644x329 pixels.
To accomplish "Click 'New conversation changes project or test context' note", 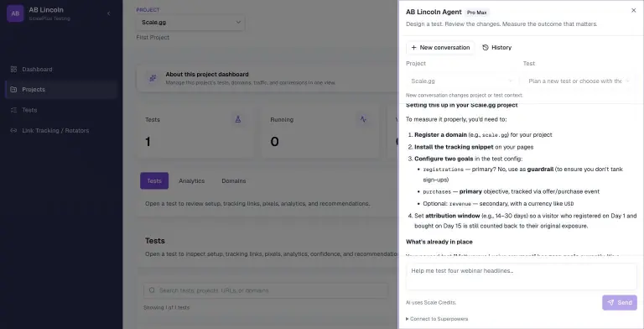I will tap(464, 96).
